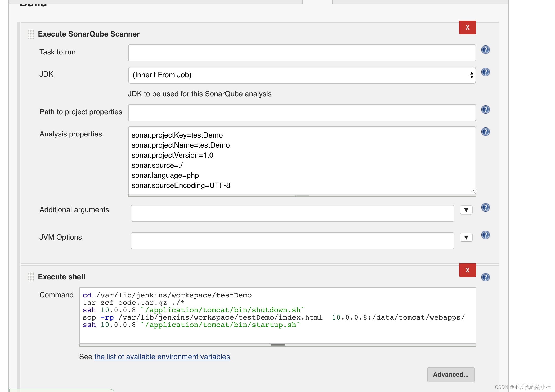Click the Execute shell remove button

pos(467,270)
